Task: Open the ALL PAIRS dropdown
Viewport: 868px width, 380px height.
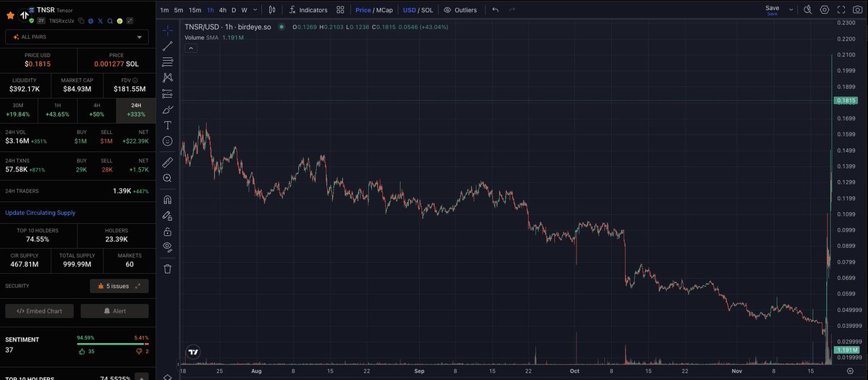Action: [77, 36]
